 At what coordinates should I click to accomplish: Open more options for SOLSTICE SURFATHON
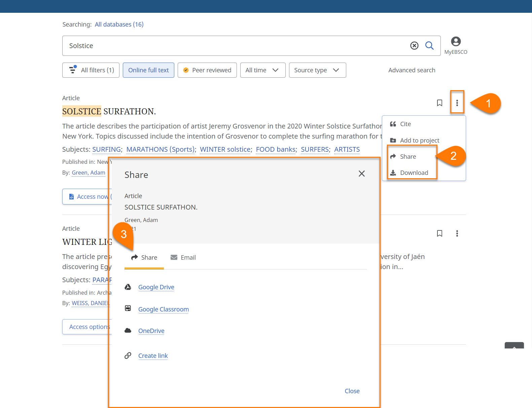pos(457,103)
